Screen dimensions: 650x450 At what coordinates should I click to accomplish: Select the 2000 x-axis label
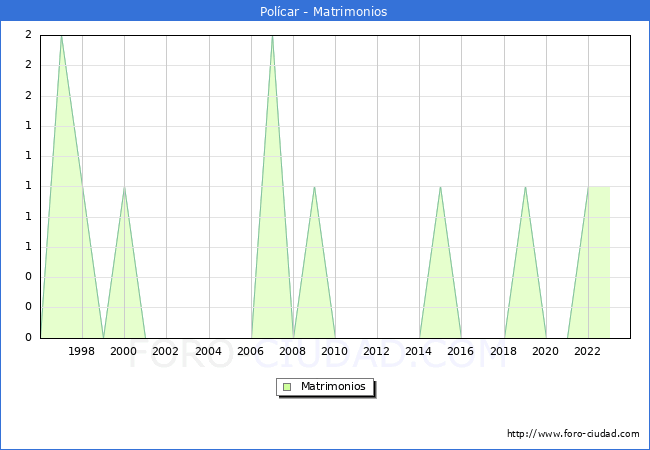[123, 351]
